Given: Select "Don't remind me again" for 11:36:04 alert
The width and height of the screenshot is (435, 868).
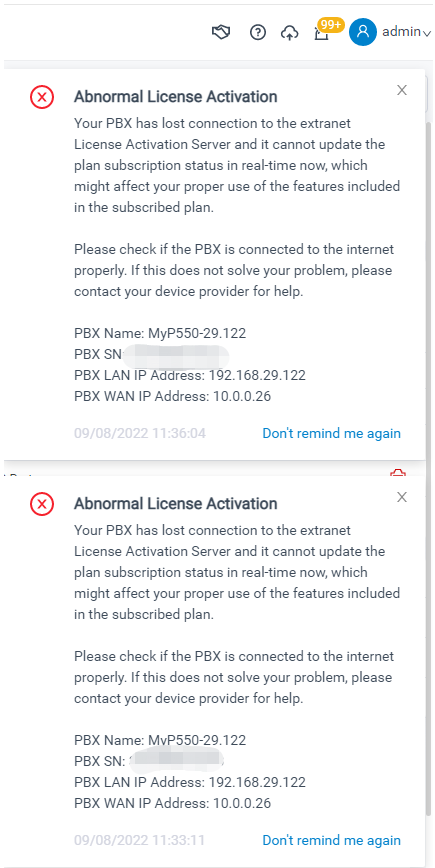Looking at the screenshot, I should pyautogui.click(x=332, y=433).
